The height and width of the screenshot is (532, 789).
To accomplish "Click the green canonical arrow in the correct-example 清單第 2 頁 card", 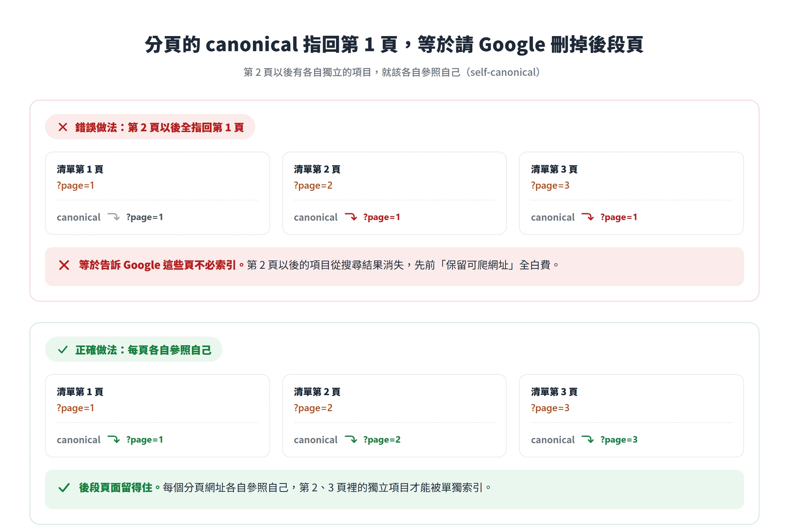I will pyautogui.click(x=351, y=439).
